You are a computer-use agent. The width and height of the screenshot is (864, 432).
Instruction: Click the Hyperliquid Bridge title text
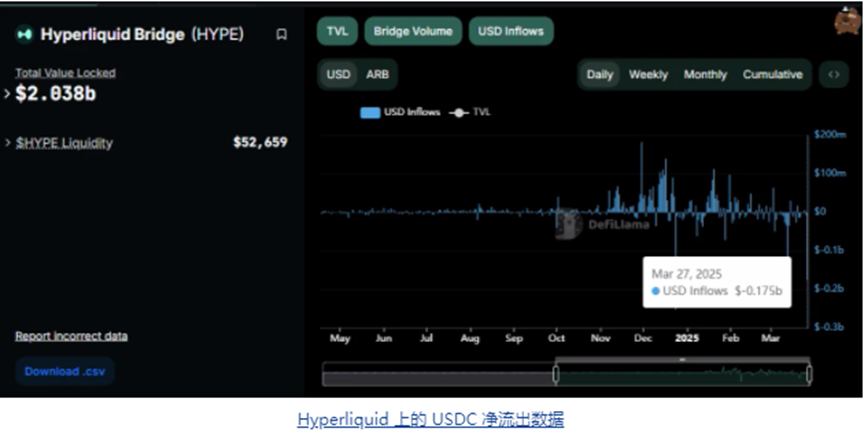tap(113, 35)
